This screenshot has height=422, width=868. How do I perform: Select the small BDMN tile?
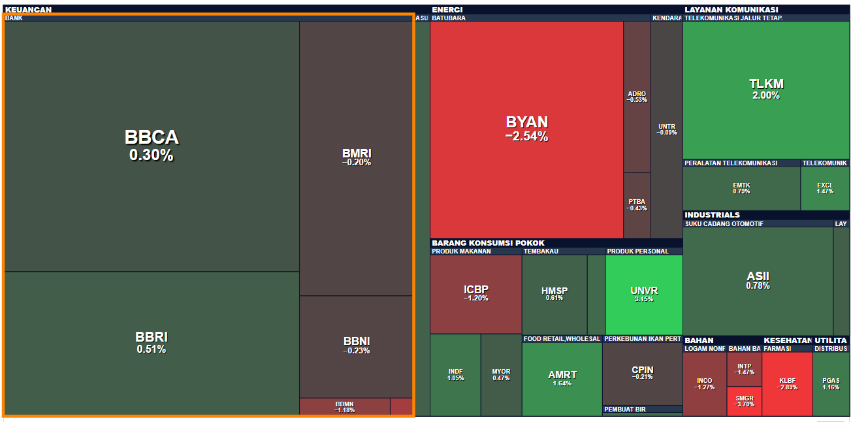pyautogui.click(x=344, y=406)
